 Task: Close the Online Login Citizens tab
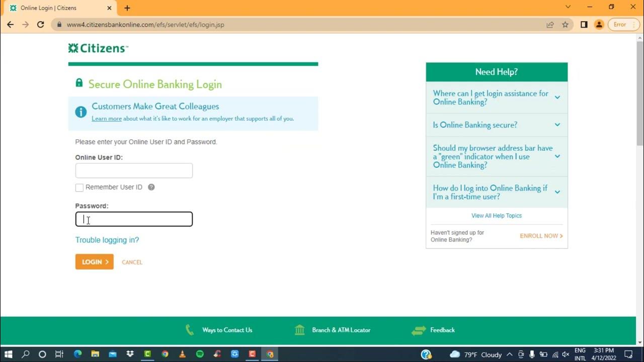pyautogui.click(x=109, y=8)
